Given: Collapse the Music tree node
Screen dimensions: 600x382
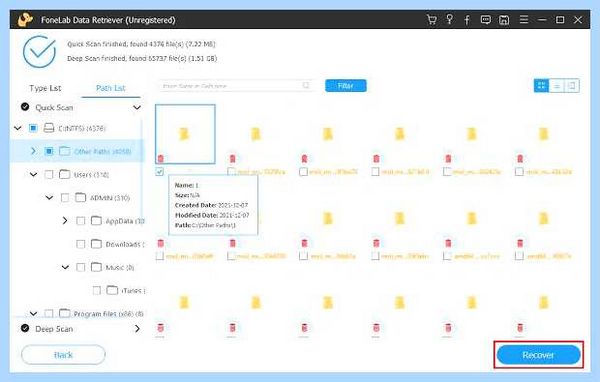Looking at the screenshot, I should (x=65, y=267).
